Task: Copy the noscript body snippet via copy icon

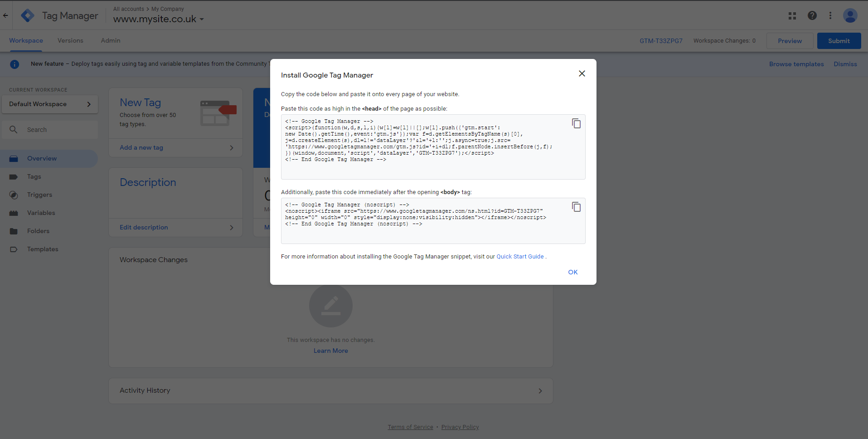Action: (576, 207)
